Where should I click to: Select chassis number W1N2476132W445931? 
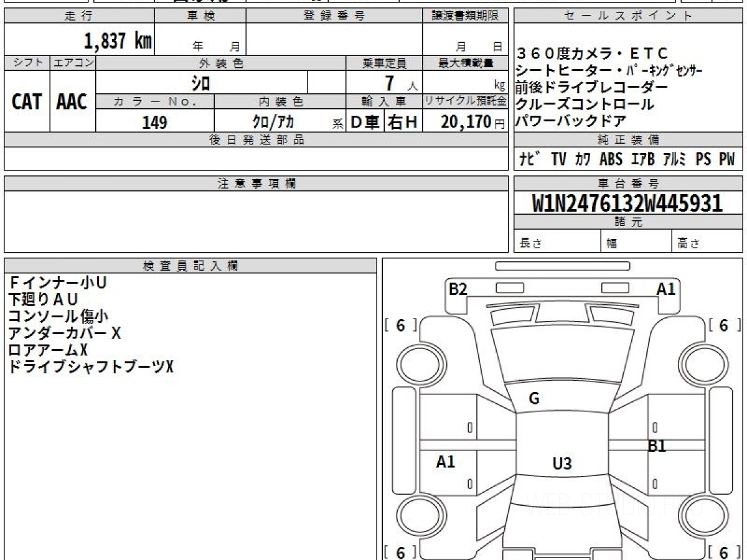click(x=627, y=203)
